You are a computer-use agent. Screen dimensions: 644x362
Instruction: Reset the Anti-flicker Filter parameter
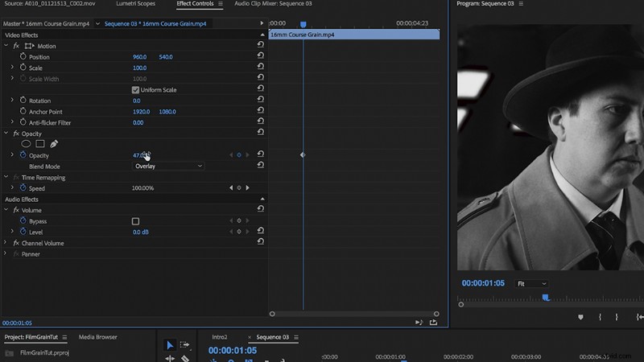(260, 121)
